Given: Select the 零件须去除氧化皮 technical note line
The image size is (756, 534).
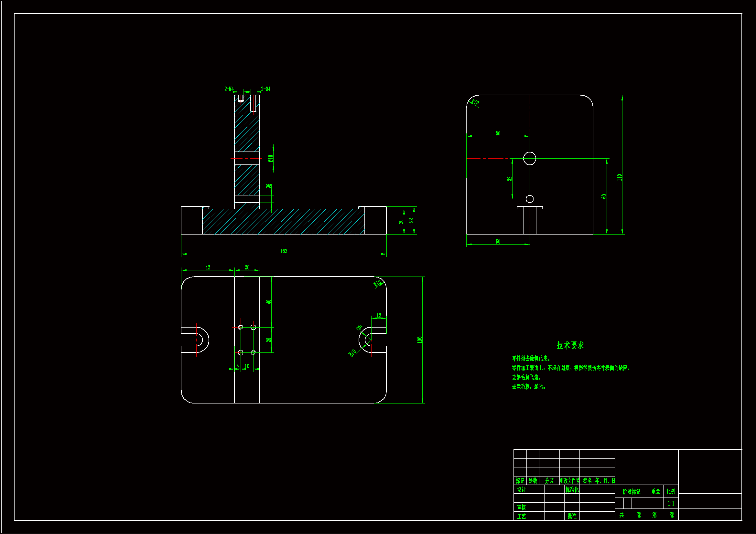Looking at the screenshot, I should pyautogui.click(x=531, y=358).
